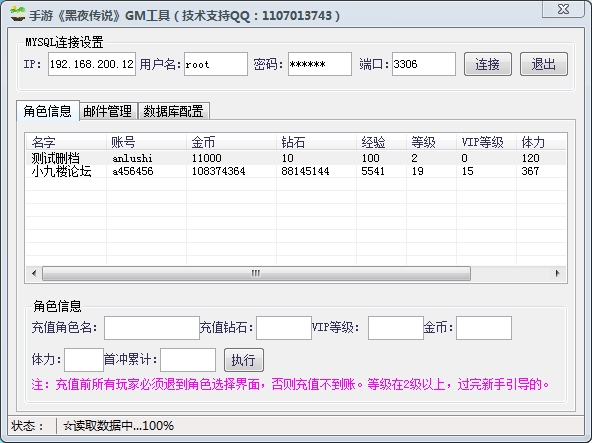This screenshot has width=592, height=443.
Task: Click account cell a456456
Action: [x=133, y=171]
